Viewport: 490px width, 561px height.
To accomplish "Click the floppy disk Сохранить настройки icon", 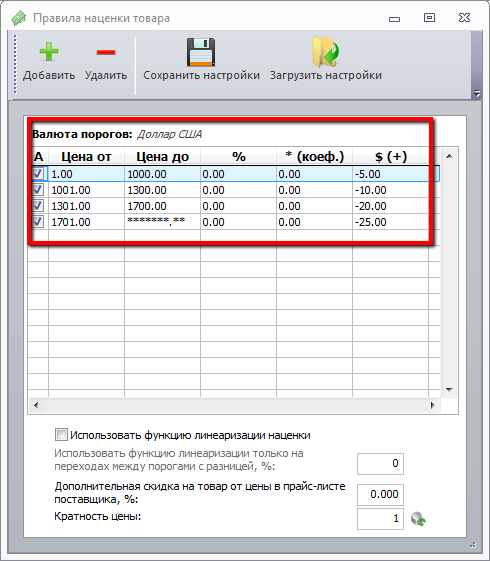I will coord(201,52).
